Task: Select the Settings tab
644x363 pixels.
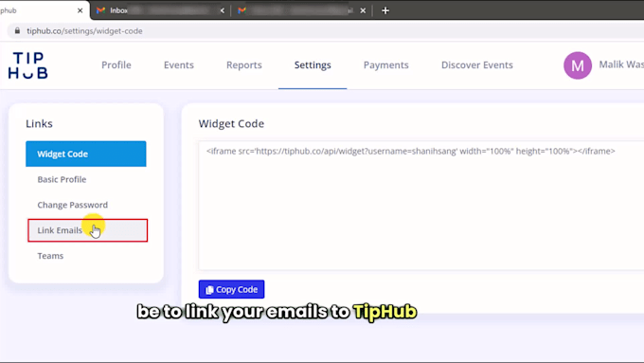Action: click(313, 65)
